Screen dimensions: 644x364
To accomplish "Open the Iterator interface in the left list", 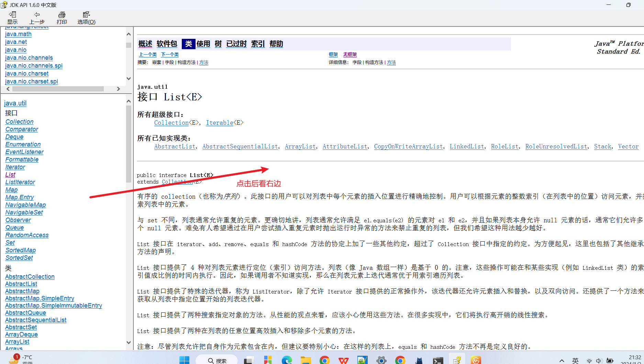I will (15, 167).
